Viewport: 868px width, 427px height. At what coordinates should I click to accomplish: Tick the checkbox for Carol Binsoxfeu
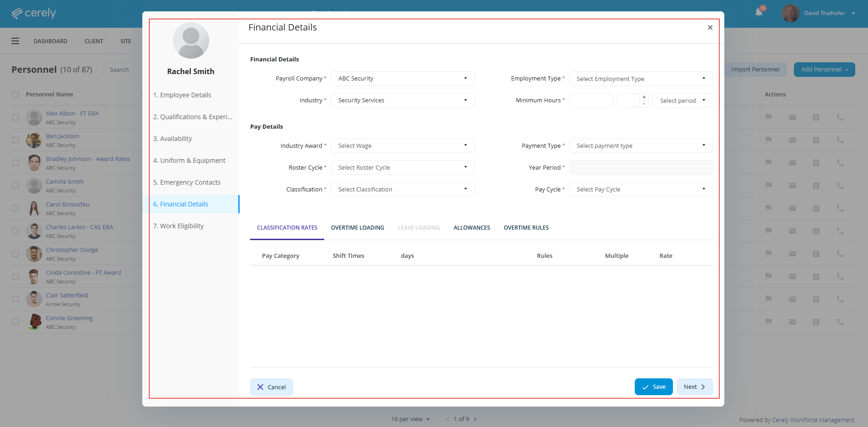(x=15, y=208)
